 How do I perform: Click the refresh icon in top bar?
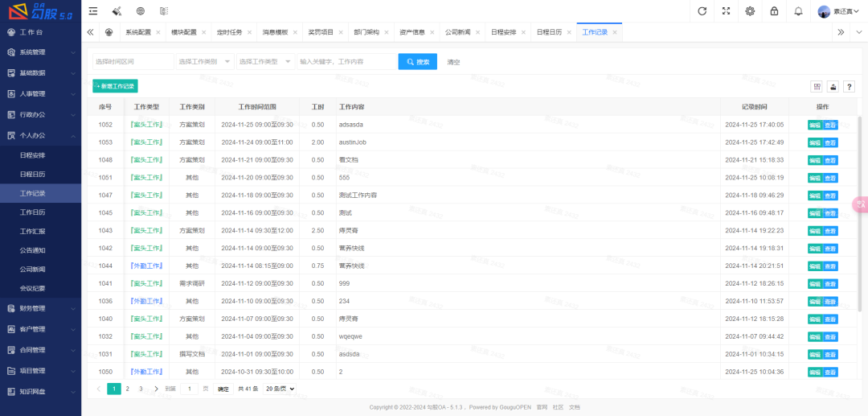click(702, 11)
